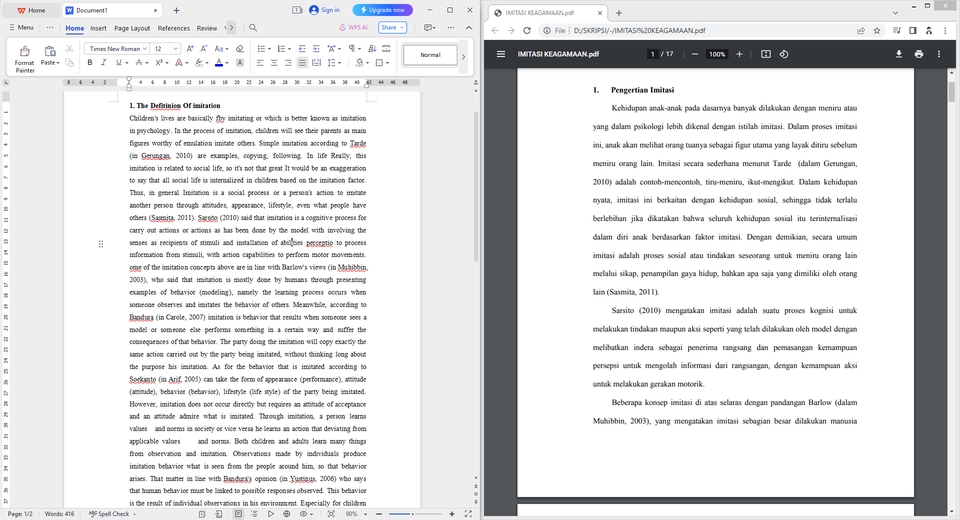Click the Format Painter tool
960x520 pixels.
(x=24, y=59)
